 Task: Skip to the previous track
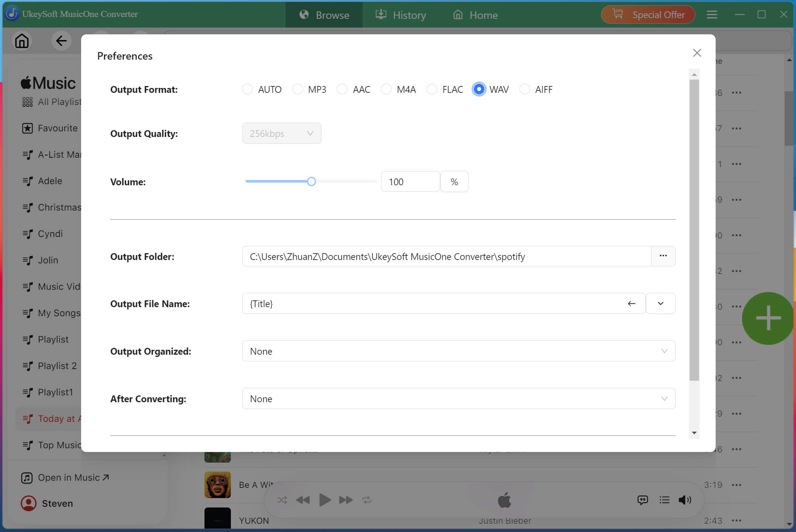coord(303,500)
